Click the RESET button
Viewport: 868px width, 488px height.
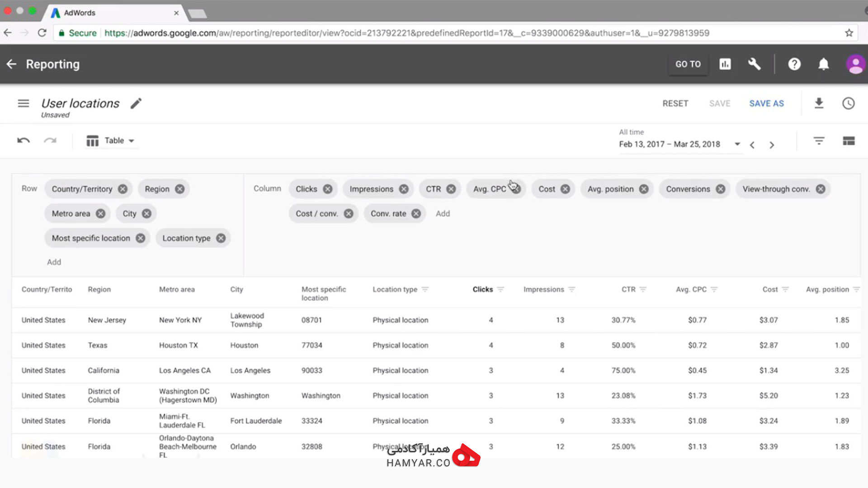pos(675,103)
